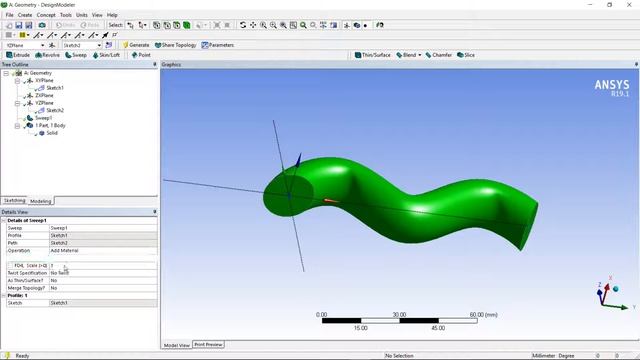Switch to the Sketching tab
Viewport: 640px width, 360px height.
[x=14, y=201]
